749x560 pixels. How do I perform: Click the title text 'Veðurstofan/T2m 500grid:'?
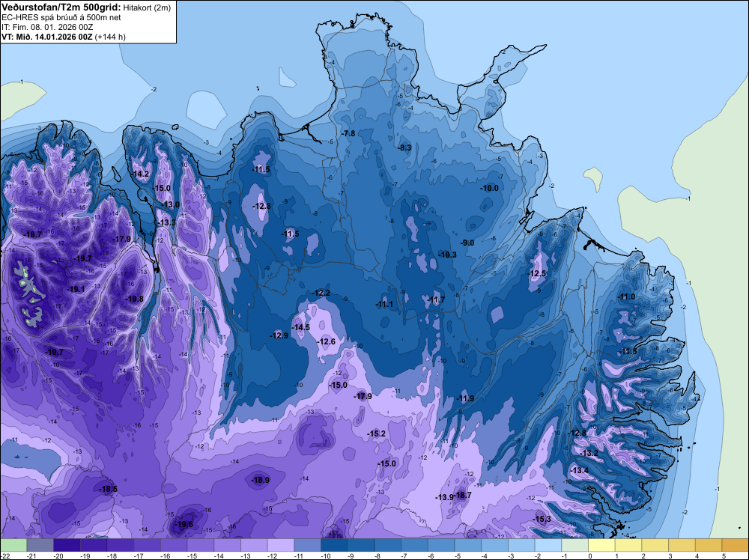(x=61, y=7)
